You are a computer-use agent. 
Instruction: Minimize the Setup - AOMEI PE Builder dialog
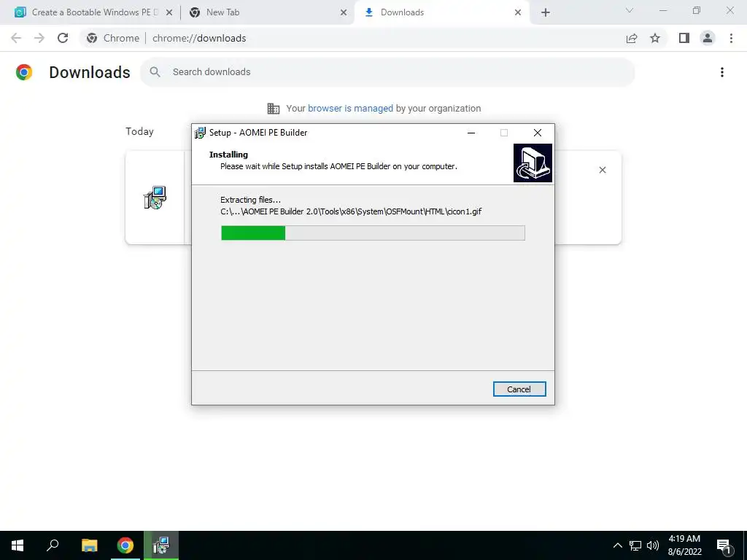pyautogui.click(x=471, y=133)
